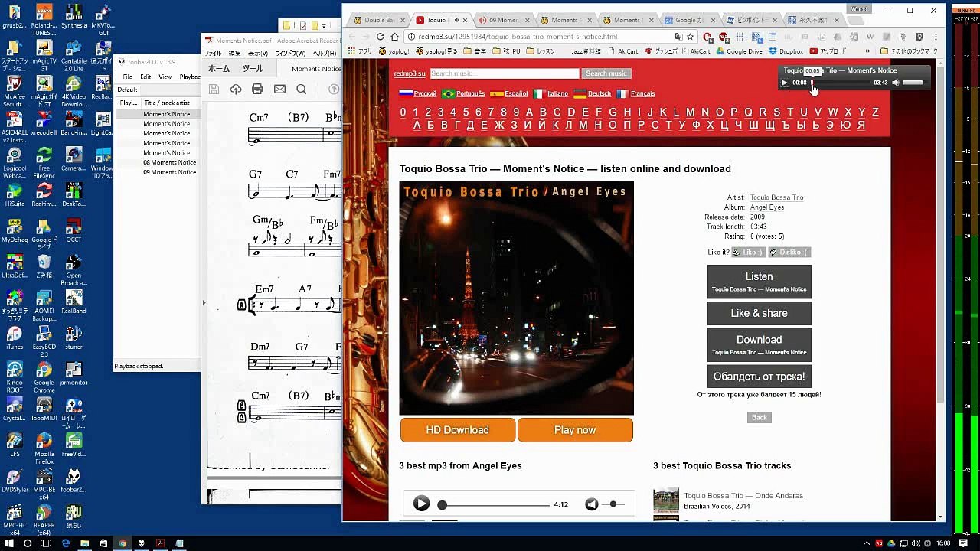This screenshot has width=980, height=551.
Task: Adjust the 4:12 track player volume slider
Action: (x=612, y=504)
